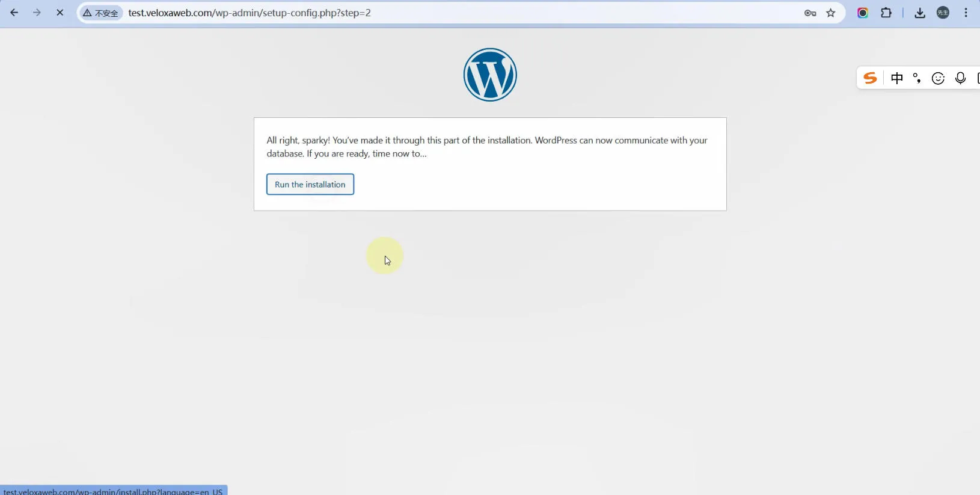Enable voice input microphone on IME toolbar
The height and width of the screenshot is (495, 980).
(x=960, y=78)
